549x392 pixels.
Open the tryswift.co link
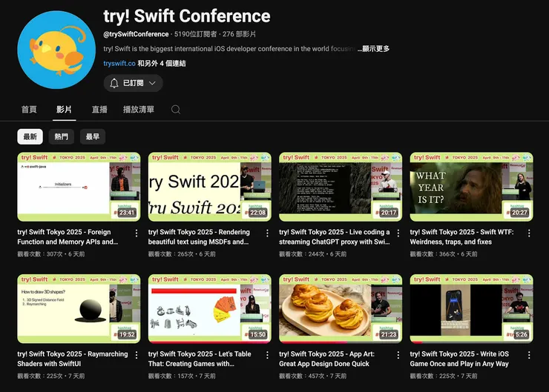coord(119,64)
